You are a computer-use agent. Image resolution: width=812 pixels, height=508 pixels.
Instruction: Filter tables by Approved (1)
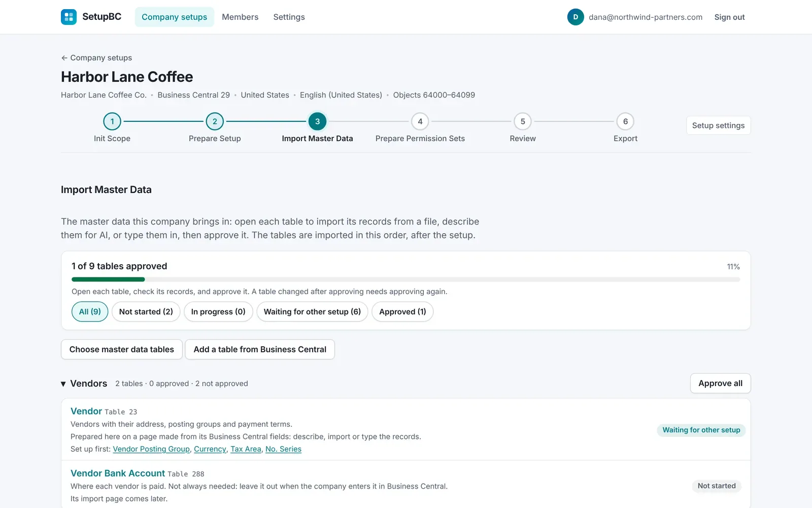(x=402, y=312)
